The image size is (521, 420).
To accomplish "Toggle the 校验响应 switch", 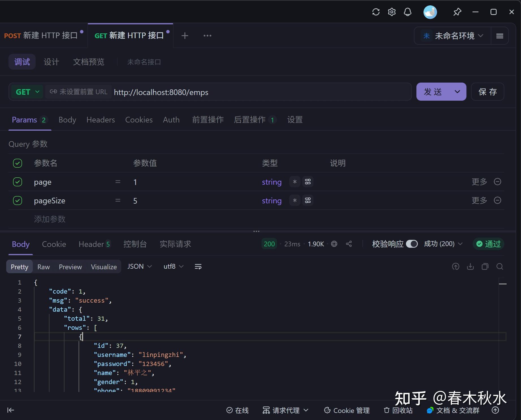I will 412,244.
